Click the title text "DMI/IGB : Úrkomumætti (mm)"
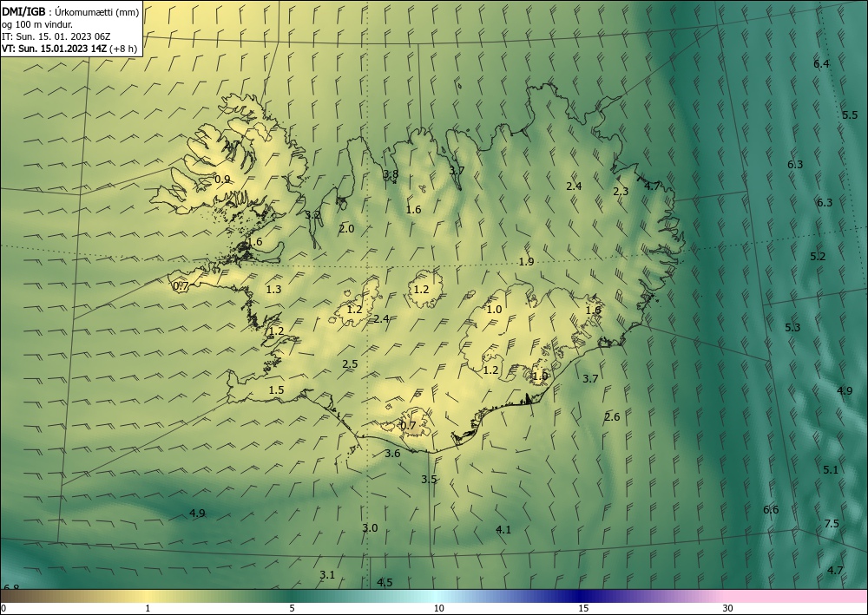The height and width of the screenshot is (615, 868). [70, 12]
